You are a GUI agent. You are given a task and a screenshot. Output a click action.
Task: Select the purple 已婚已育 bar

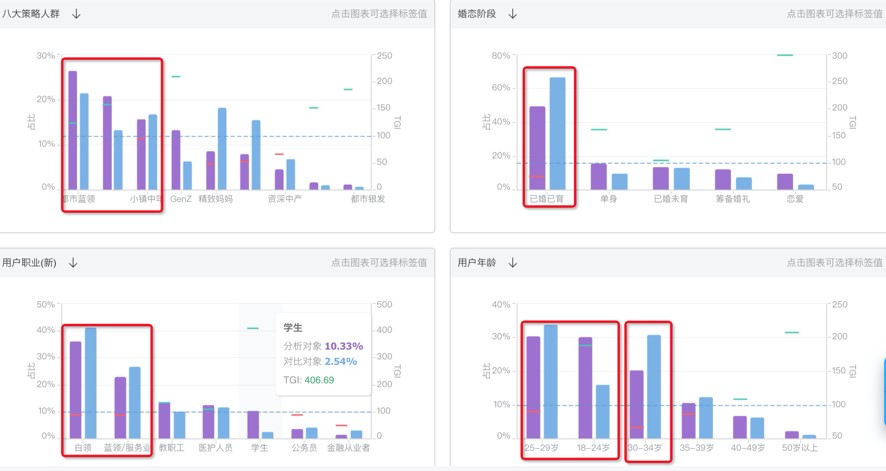pyautogui.click(x=537, y=148)
